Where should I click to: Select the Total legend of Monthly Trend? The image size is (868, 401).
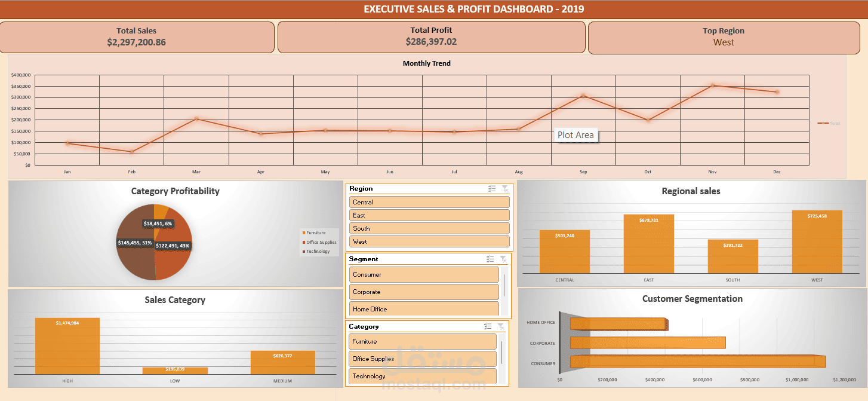(x=829, y=123)
